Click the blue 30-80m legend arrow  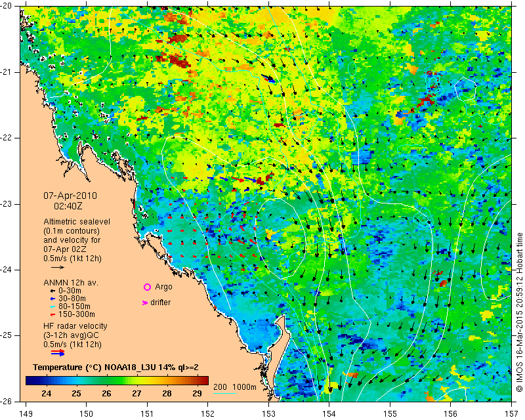[52, 299]
